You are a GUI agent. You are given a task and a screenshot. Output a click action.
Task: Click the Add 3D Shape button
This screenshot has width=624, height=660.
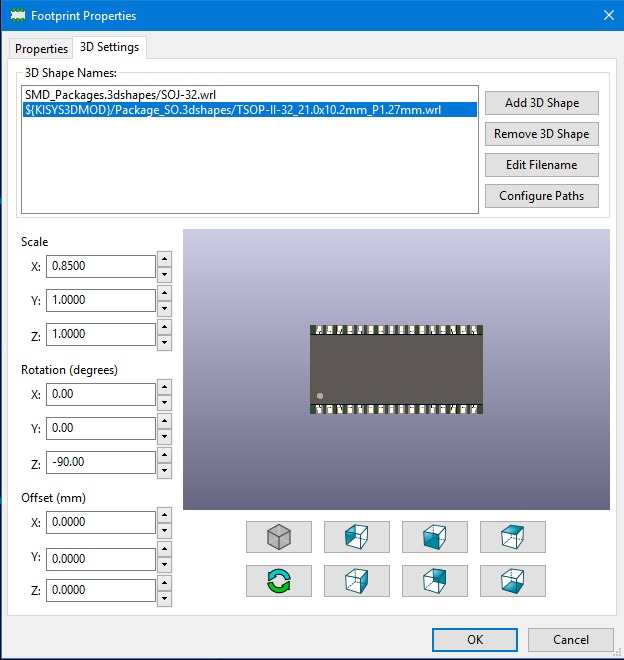click(541, 103)
